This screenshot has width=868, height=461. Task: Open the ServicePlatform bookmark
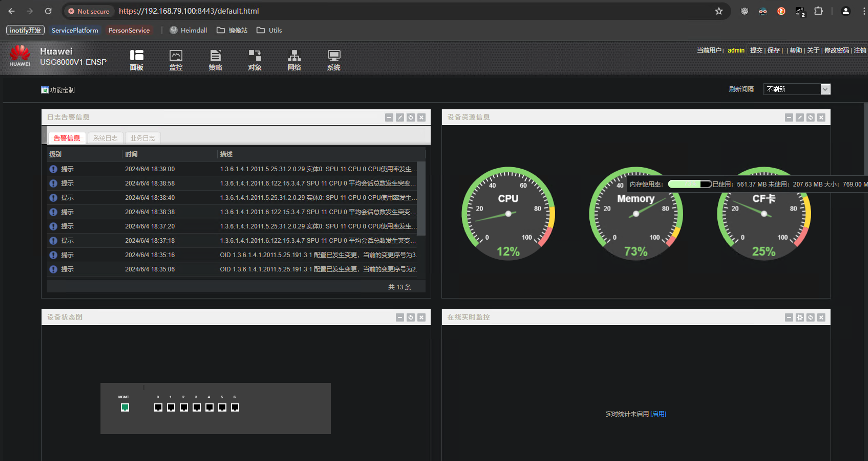click(x=75, y=30)
